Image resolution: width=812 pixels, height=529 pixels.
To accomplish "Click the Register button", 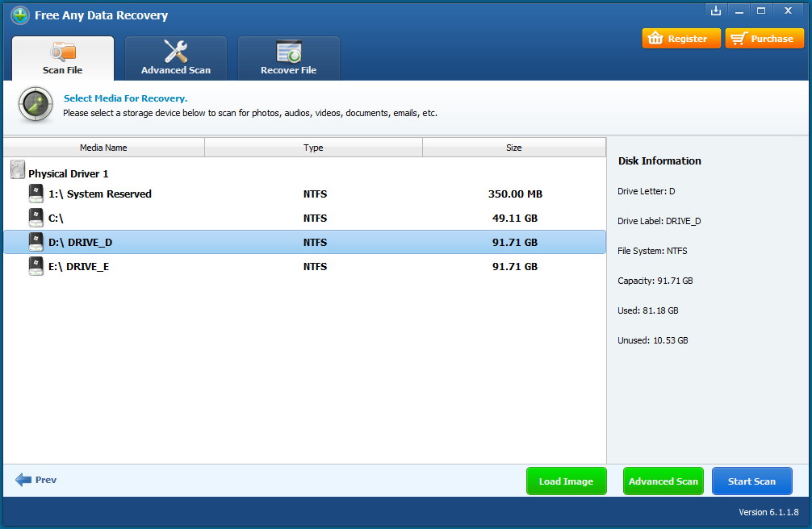I will [x=680, y=38].
